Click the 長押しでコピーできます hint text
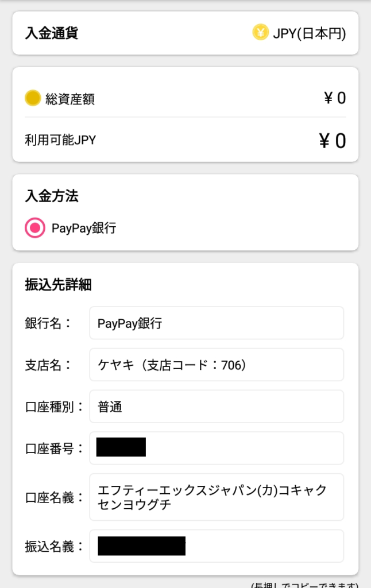 (x=304, y=584)
